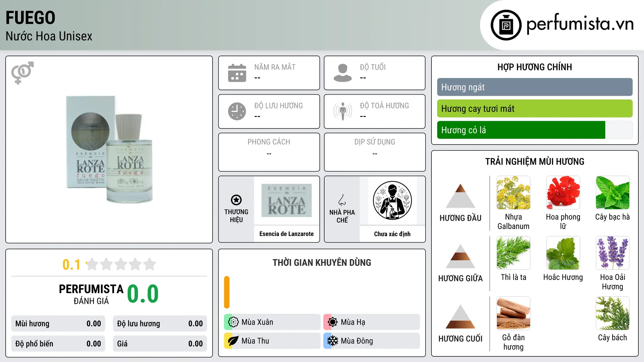
Task: Click the Năm ra mắt label
Action: click(275, 67)
